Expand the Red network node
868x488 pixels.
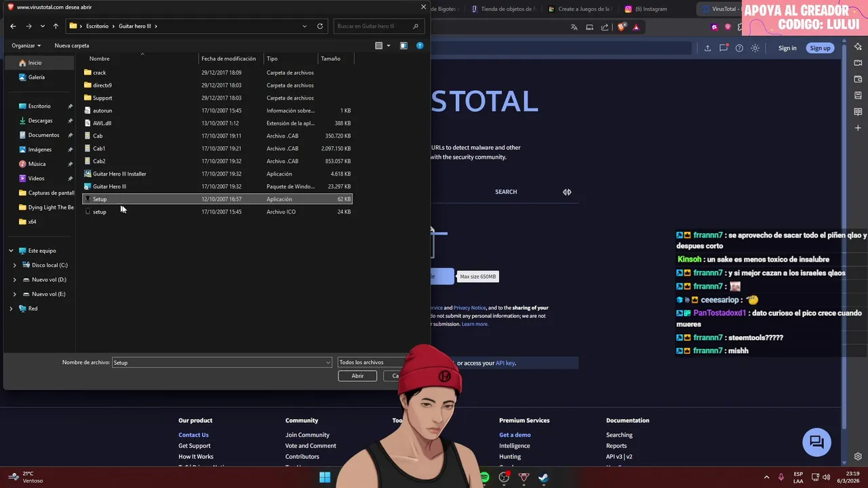(x=11, y=308)
